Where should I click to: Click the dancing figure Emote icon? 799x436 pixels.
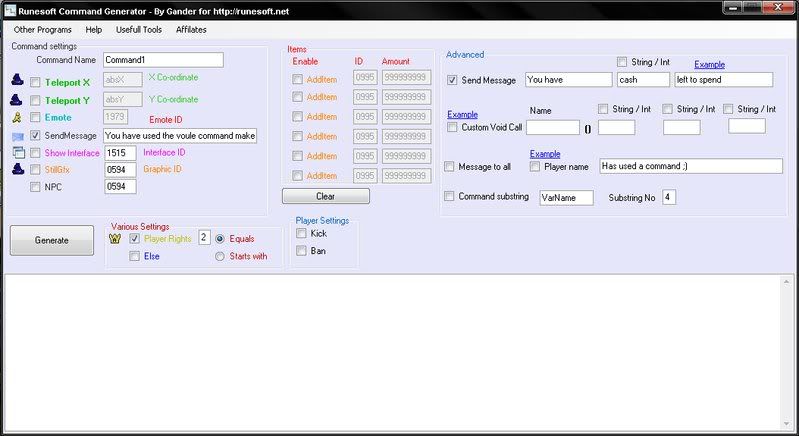coord(17,117)
